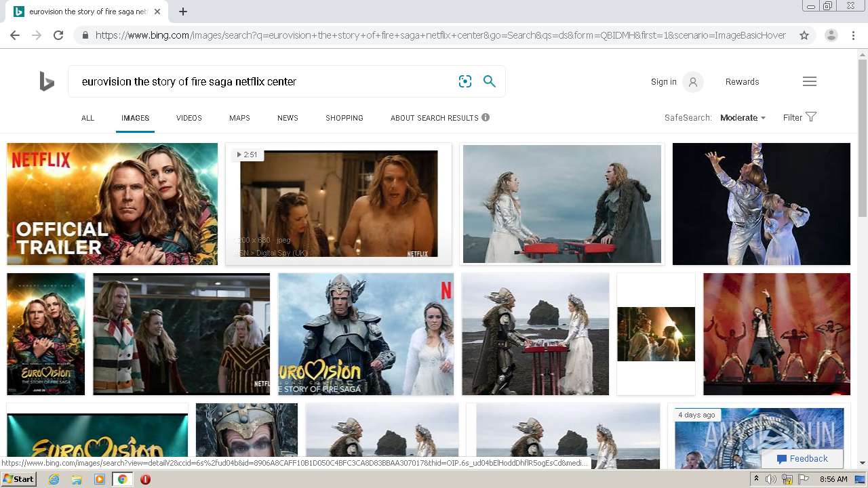Open File Explorer from taskbar
The width and height of the screenshot is (868, 488).
coord(77,479)
